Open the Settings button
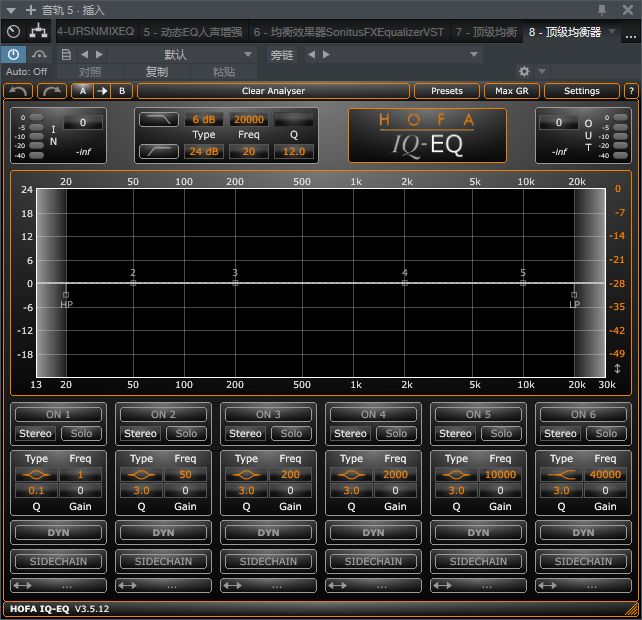 click(x=582, y=91)
